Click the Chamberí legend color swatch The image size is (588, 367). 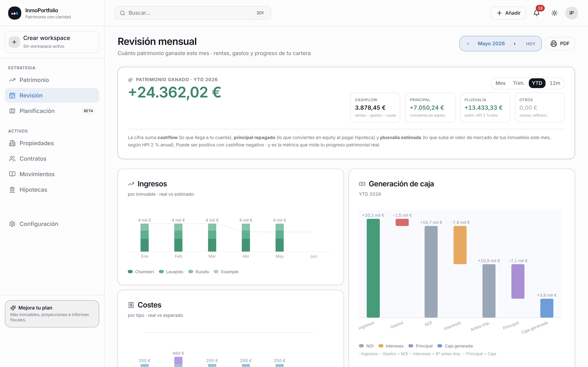tap(130, 272)
